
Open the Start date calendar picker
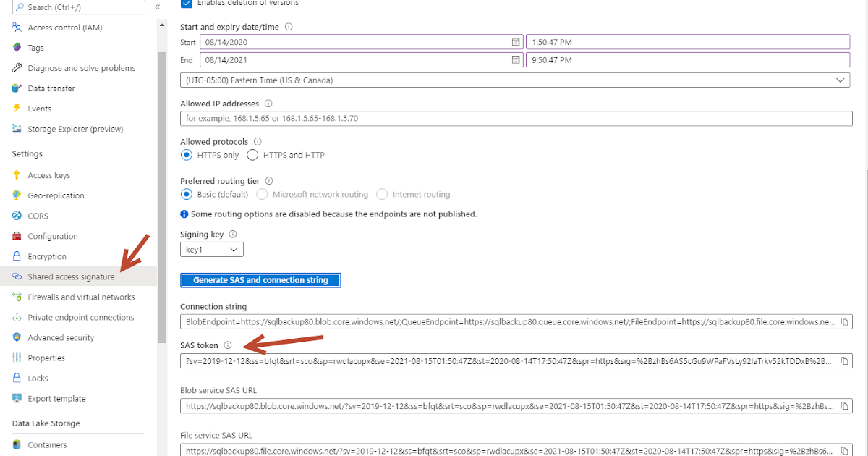pos(515,41)
